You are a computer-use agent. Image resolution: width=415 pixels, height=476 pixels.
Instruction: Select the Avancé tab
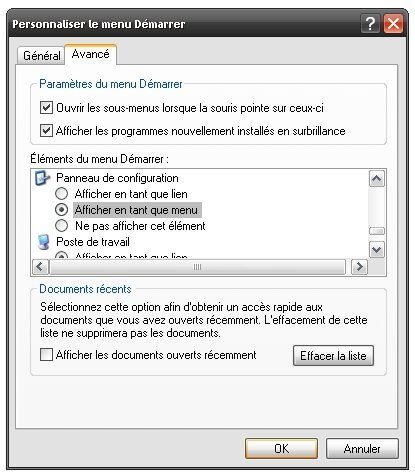(x=90, y=54)
